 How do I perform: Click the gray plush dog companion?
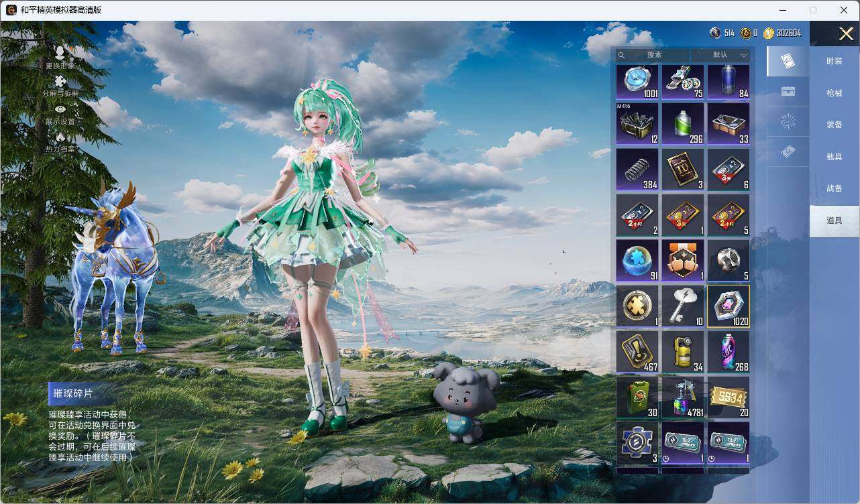pyautogui.click(x=464, y=402)
